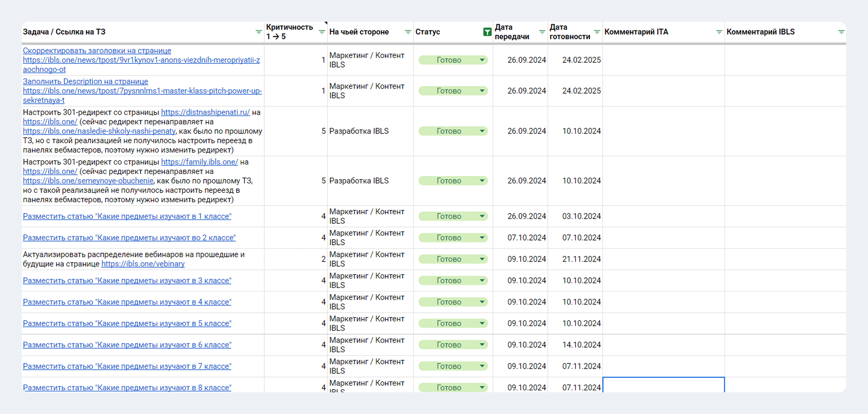Open article link for 5 классе
Screen dimensions: 868x414
(127, 324)
